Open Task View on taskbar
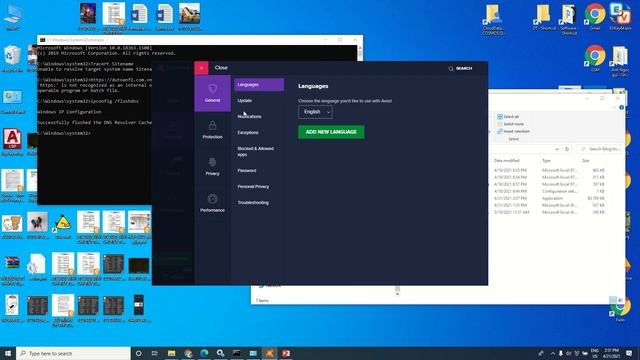Screen dimensions: 640x360 (x=155, y=353)
